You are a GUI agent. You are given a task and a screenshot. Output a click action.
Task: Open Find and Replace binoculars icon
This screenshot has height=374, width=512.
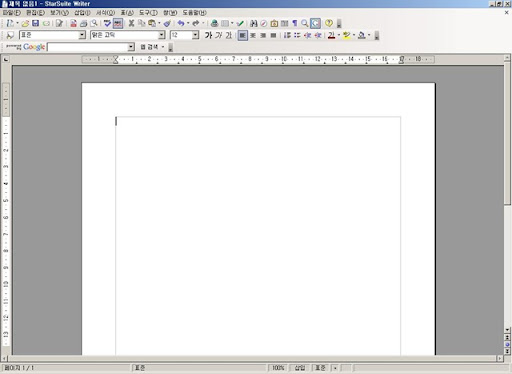[254, 23]
